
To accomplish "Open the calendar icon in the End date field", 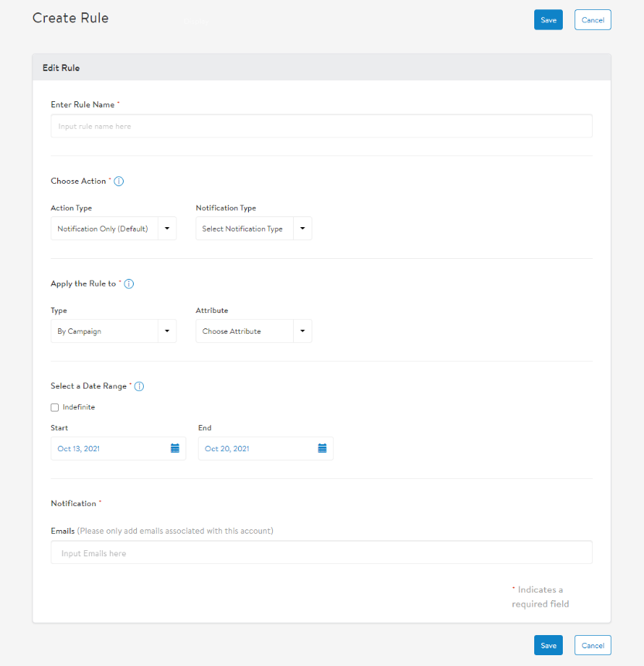I will pyautogui.click(x=322, y=448).
